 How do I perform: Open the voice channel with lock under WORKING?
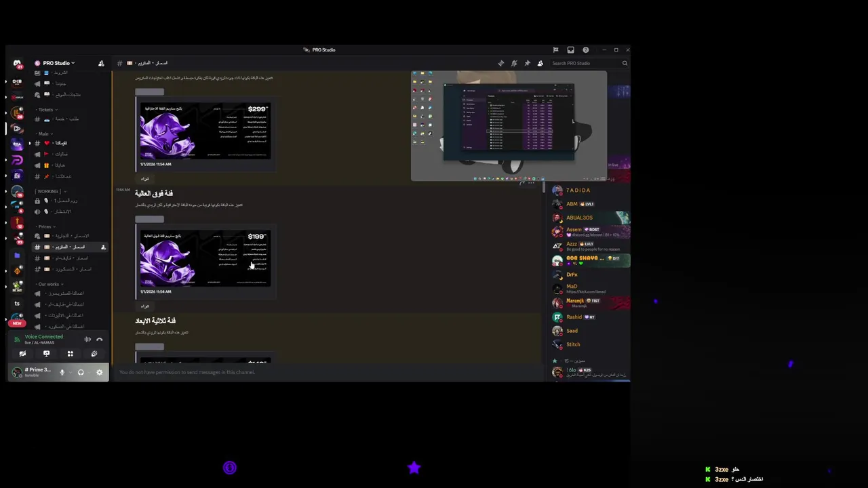61,201
